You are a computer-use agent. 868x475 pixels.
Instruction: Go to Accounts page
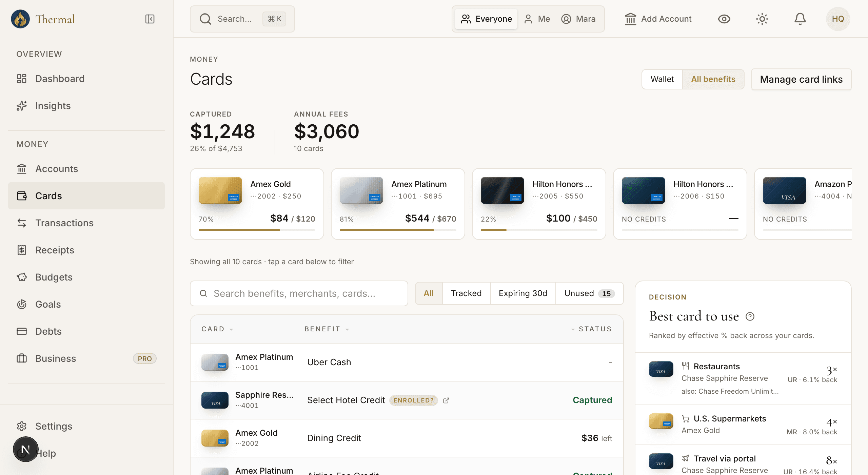pos(86,169)
